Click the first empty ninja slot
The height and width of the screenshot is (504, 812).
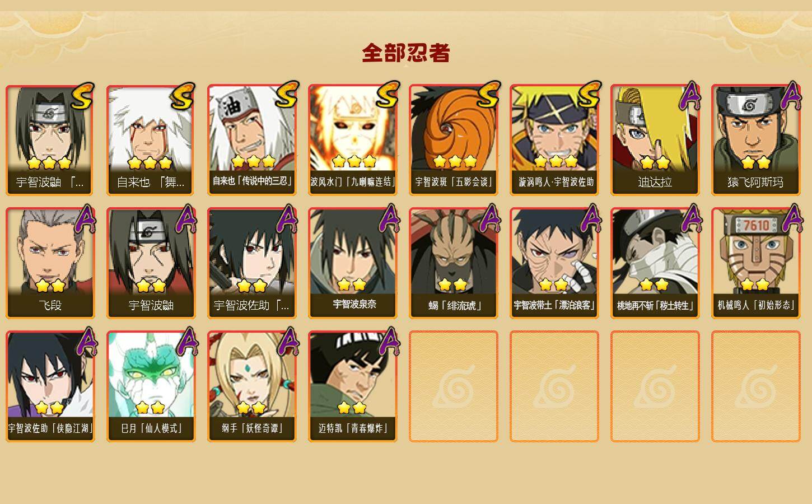pyautogui.click(x=454, y=386)
